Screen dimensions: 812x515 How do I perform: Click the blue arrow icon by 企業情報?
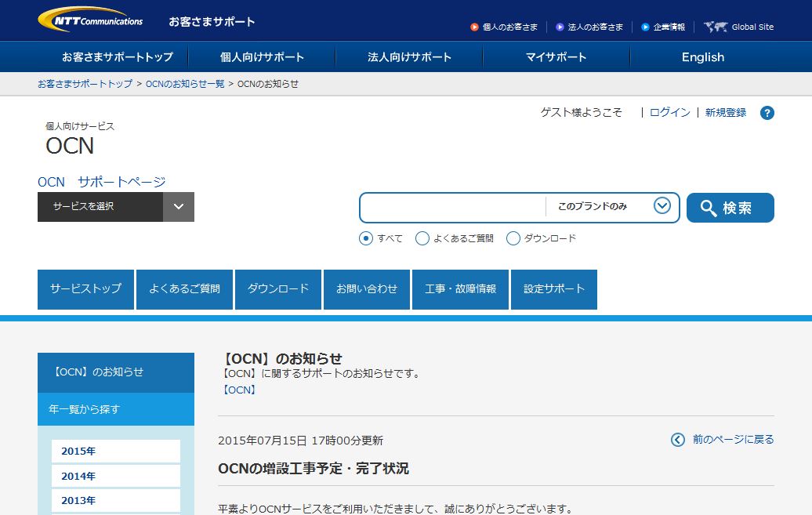click(x=645, y=27)
